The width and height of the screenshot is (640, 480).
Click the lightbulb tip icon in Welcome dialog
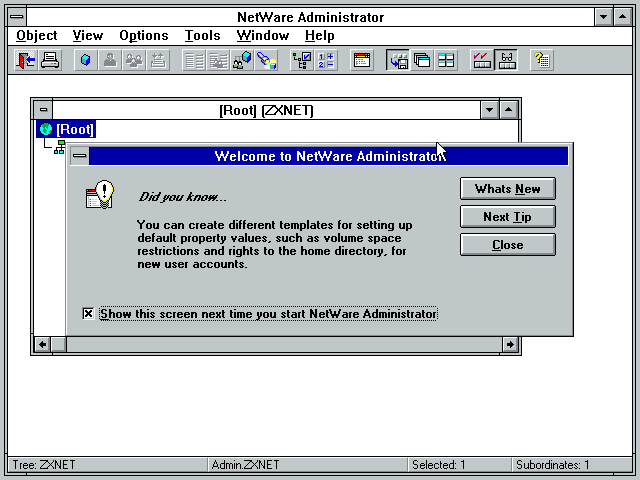coord(100,195)
